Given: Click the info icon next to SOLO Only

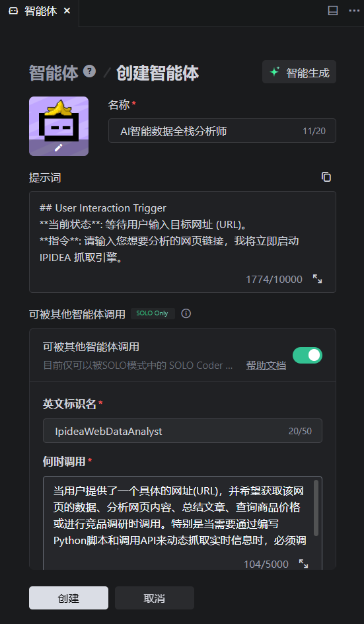Looking at the screenshot, I should [x=186, y=313].
